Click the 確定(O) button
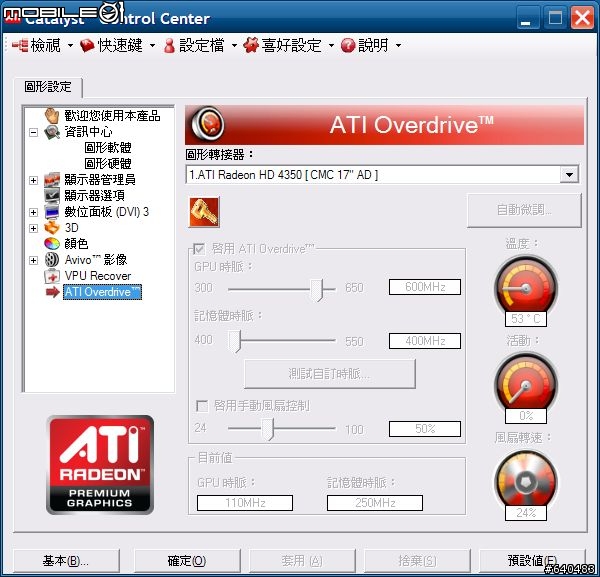 click(187, 561)
